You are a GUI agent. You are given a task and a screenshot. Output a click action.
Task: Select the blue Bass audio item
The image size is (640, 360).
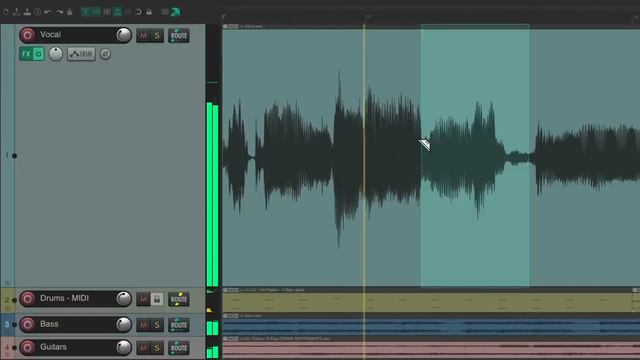tap(431, 327)
